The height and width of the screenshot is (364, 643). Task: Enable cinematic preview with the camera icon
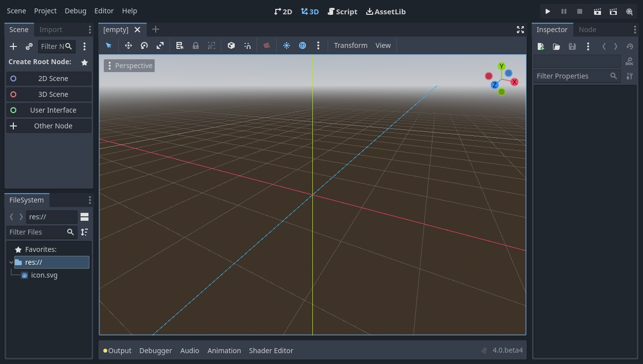(266, 45)
